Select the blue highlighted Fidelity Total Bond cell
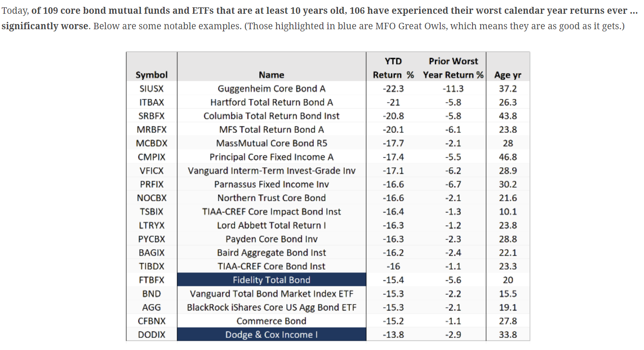The width and height of the screenshot is (644, 350). [x=271, y=280]
